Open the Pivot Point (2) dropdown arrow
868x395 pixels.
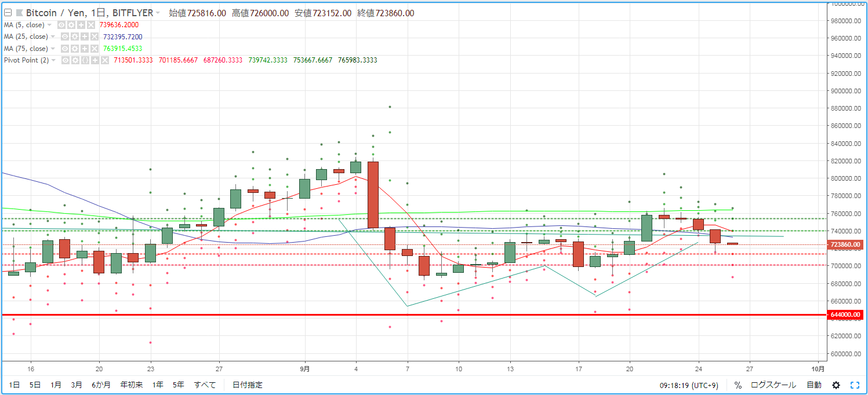pyautogui.click(x=54, y=60)
